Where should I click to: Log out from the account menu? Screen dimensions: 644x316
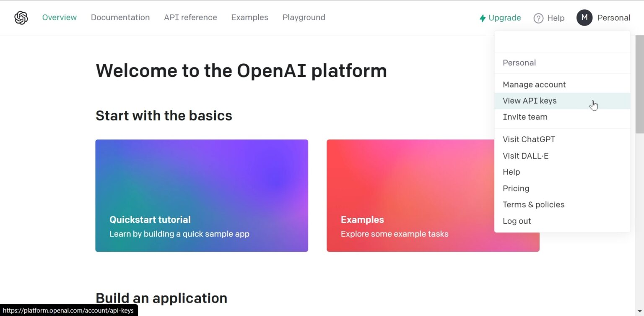[517, 221]
